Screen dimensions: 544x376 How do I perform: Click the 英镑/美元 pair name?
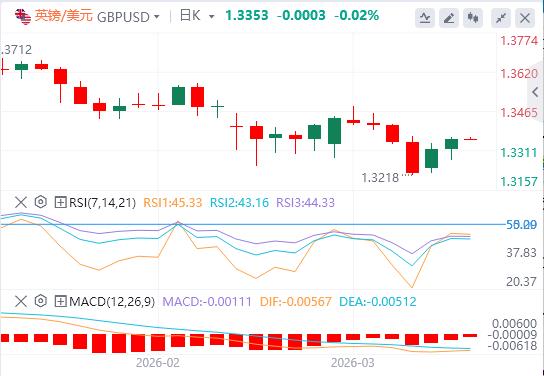[64, 16]
